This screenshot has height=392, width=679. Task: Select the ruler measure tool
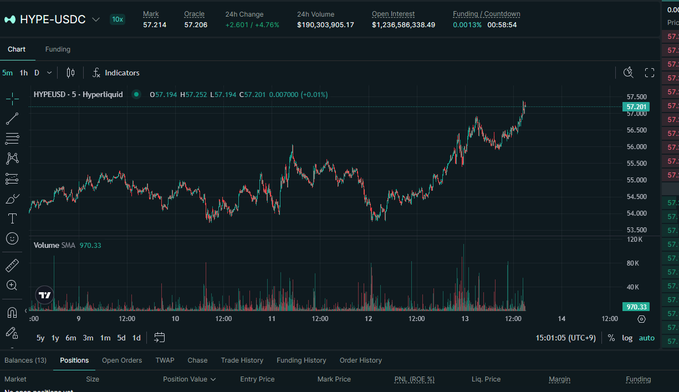(x=12, y=265)
